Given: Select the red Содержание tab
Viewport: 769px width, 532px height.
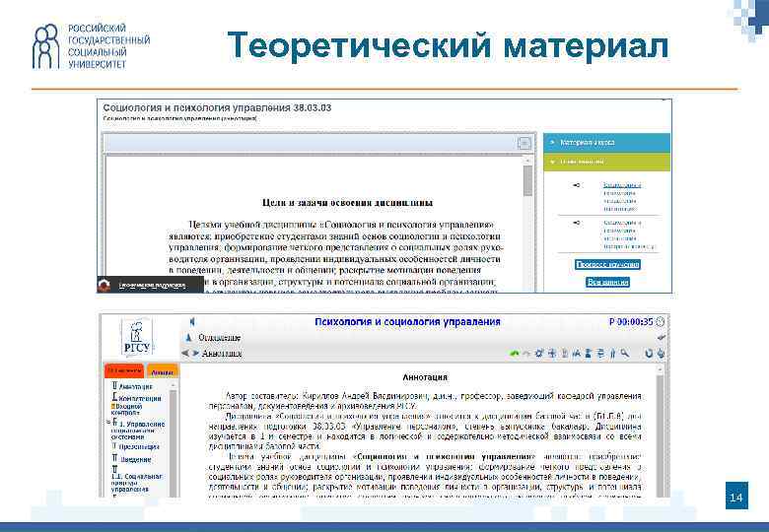Looking at the screenshot, I should click(124, 370).
